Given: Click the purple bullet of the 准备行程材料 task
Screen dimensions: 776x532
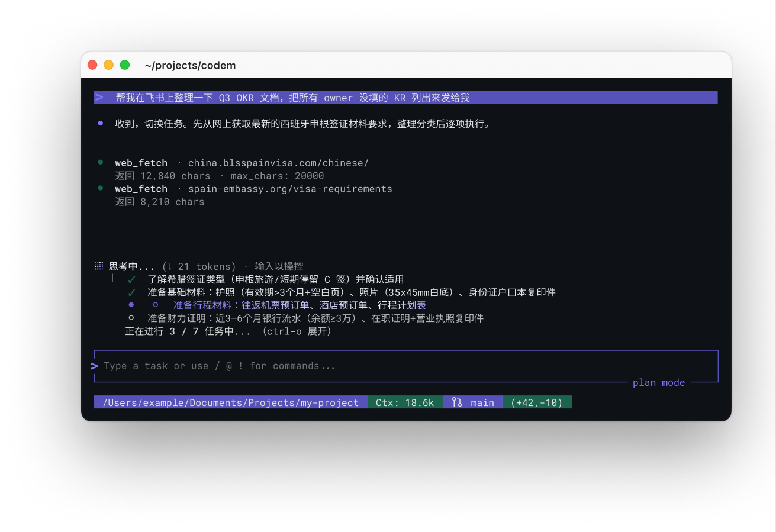Looking at the screenshot, I should 131,305.
